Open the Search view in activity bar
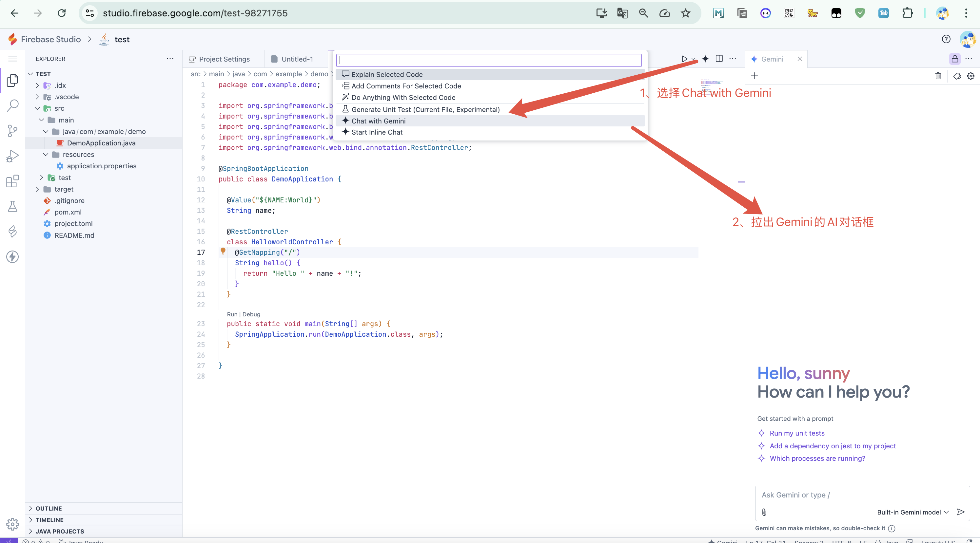The width and height of the screenshot is (980, 543). click(x=12, y=105)
